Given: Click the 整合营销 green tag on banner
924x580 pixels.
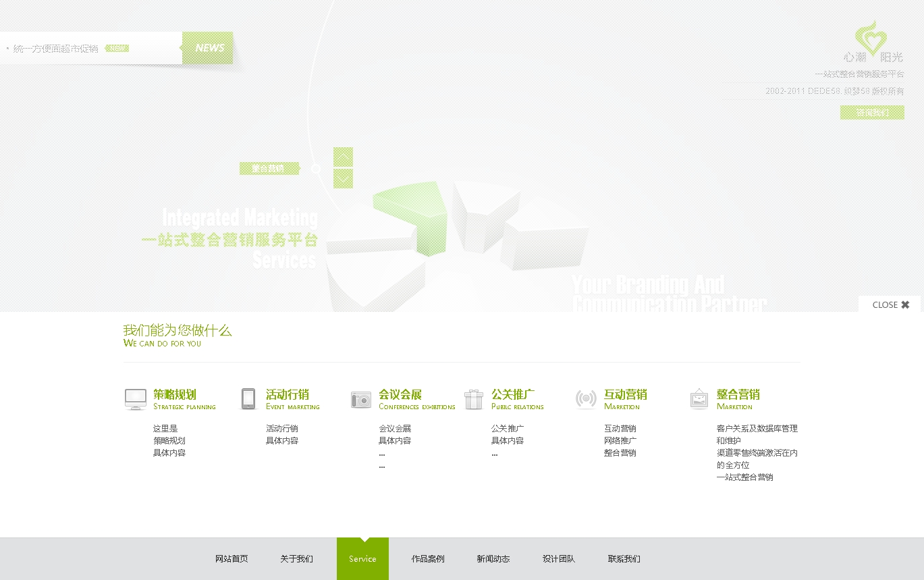Looking at the screenshot, I should (x=269, y=168).
